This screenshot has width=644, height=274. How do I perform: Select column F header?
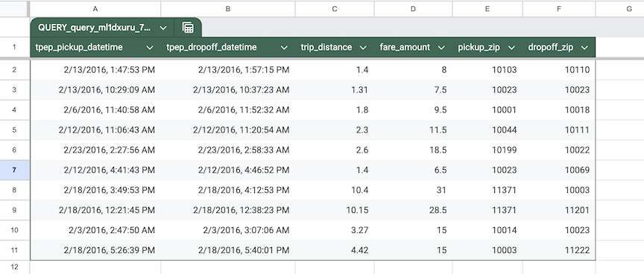559,9
